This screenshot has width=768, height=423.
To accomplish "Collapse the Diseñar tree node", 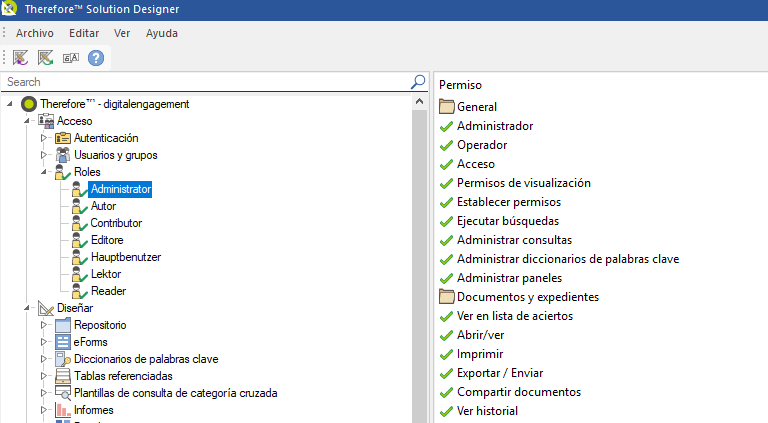I will point(26,308).
